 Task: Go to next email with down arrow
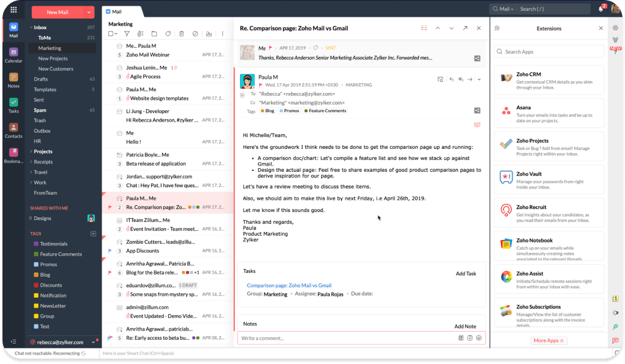pyautogui.click(x=451, y=29)
